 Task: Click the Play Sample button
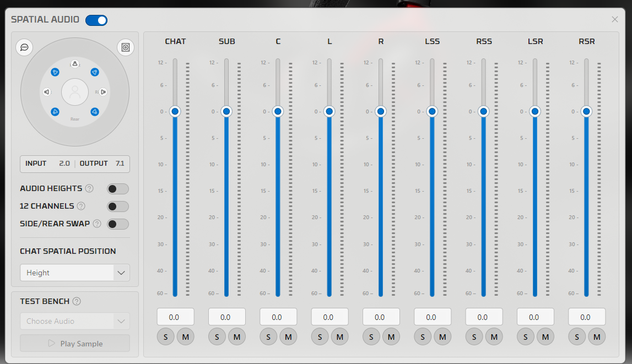click(75, 344)
